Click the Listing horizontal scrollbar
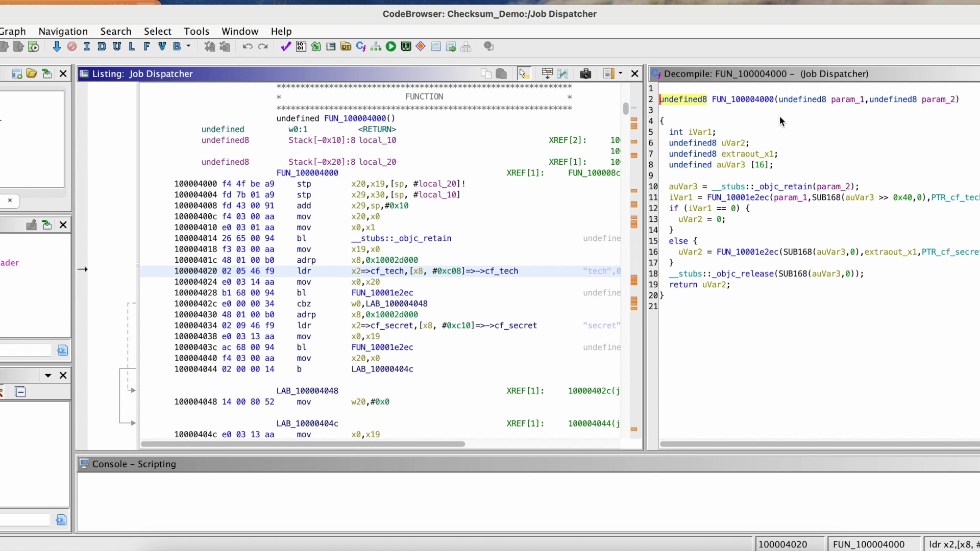Image resolution: width=980 pixels, height=551 pixels. pyautogui.click(x=303, y=444)
